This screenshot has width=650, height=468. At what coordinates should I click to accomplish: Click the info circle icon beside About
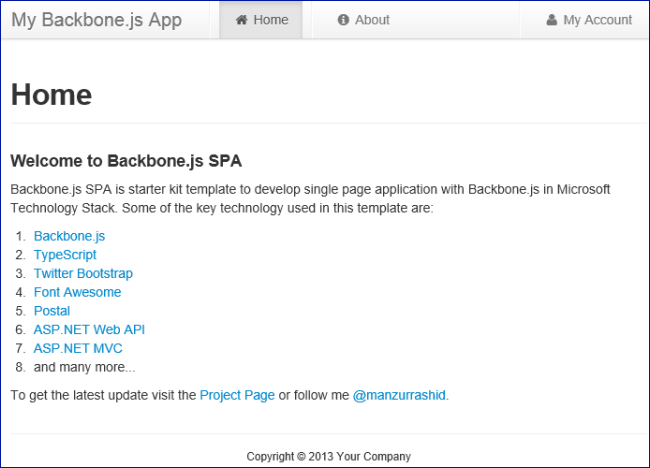343,19
